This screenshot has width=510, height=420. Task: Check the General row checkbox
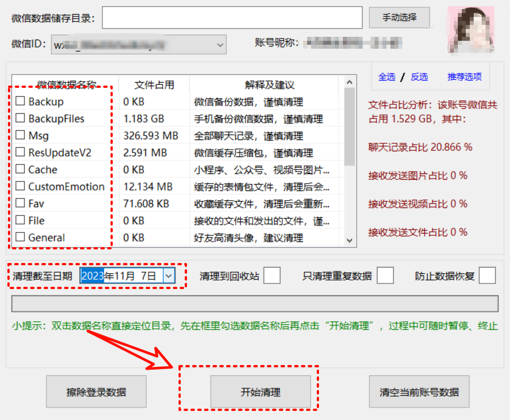click(20, 237)
